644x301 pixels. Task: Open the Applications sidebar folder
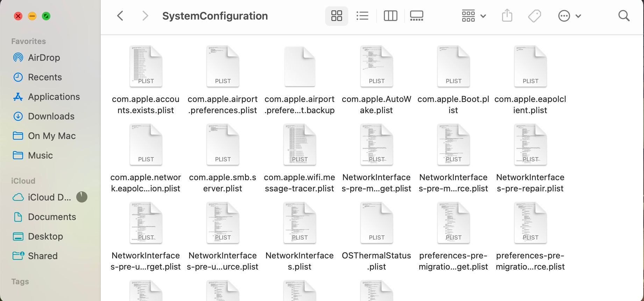[54, 97]
